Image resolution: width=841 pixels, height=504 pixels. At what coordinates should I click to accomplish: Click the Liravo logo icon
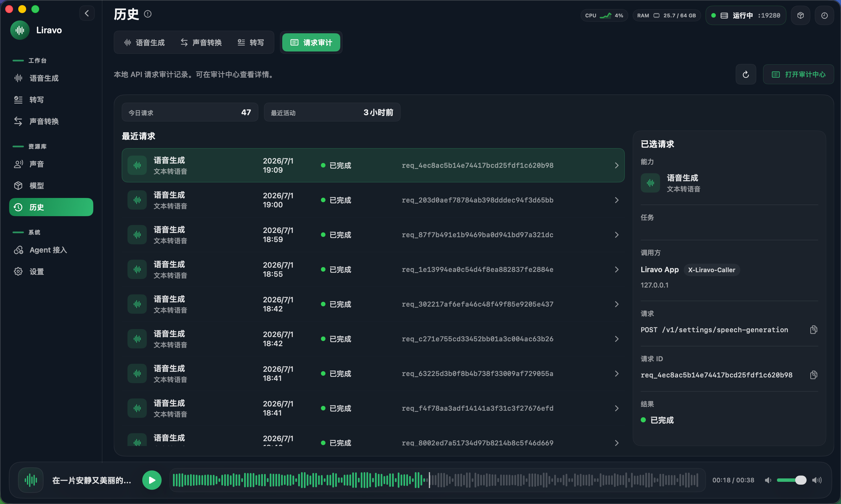pos(20,30)
